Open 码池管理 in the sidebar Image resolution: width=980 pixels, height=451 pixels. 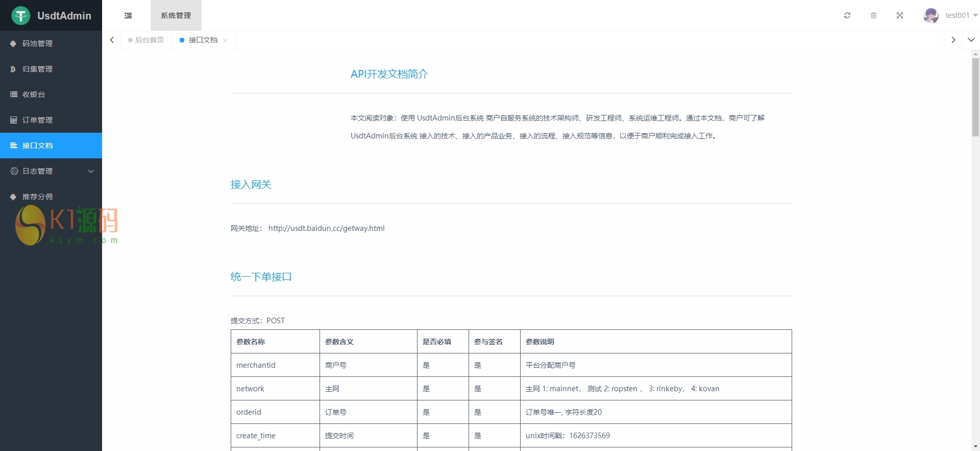click(x=51, y=43)
